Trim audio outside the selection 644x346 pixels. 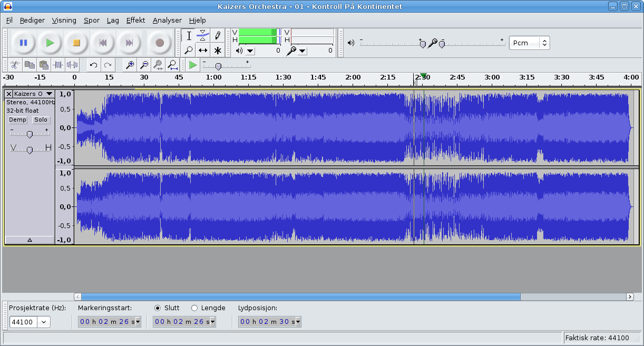pos(58,65)
